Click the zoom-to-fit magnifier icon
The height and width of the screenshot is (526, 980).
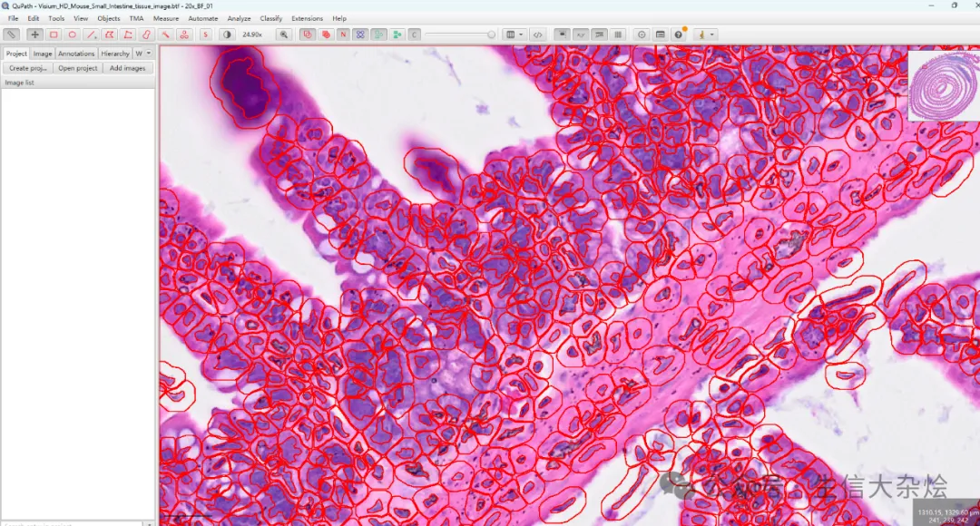coord(284,35)
